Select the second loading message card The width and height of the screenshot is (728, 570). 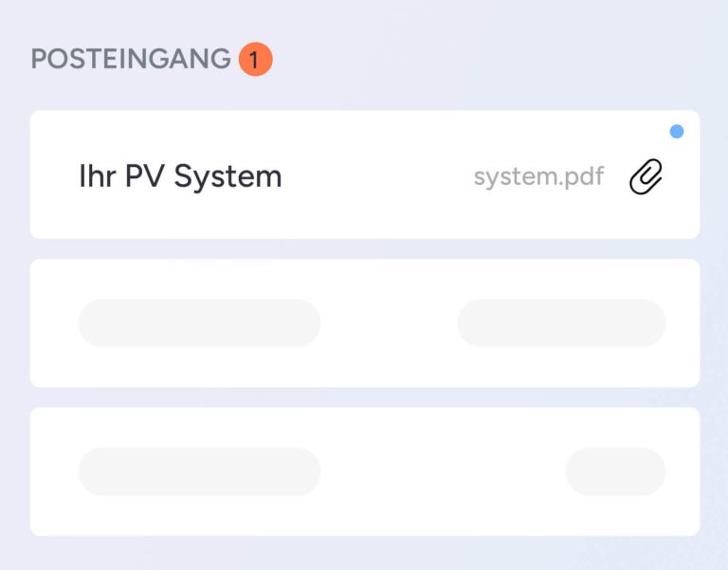pyautogui.click(x=389, y=323)
